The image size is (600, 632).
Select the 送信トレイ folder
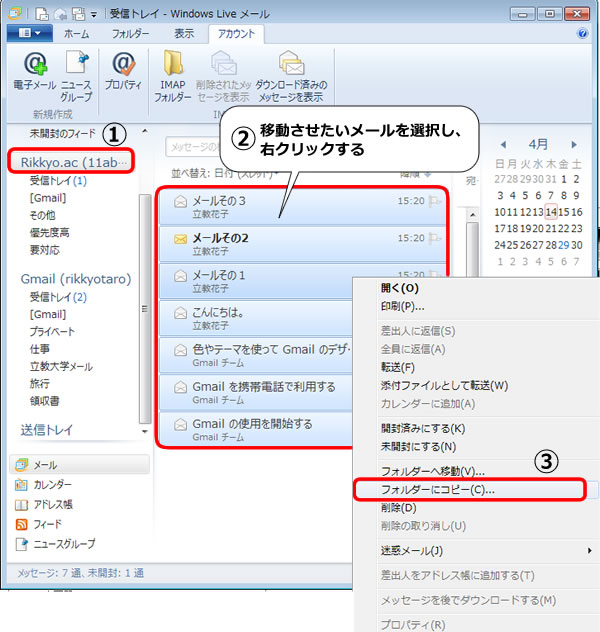(x=46, y=430)
